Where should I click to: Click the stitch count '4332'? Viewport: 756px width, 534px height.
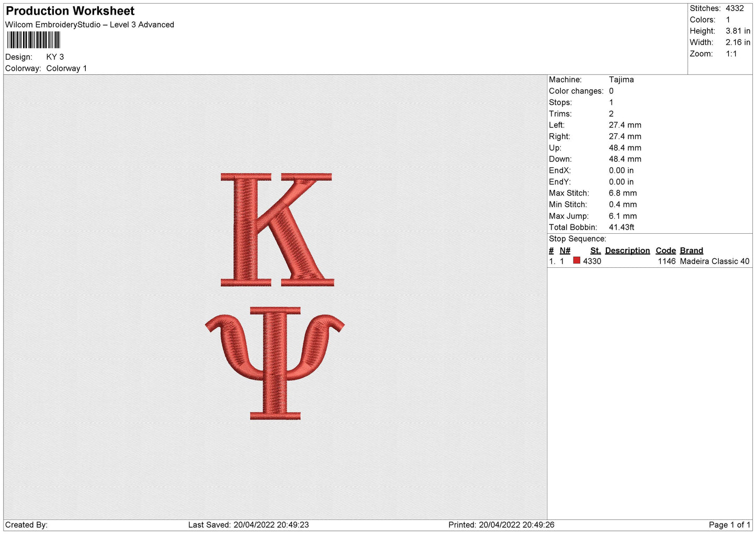[x=735, y=8]
